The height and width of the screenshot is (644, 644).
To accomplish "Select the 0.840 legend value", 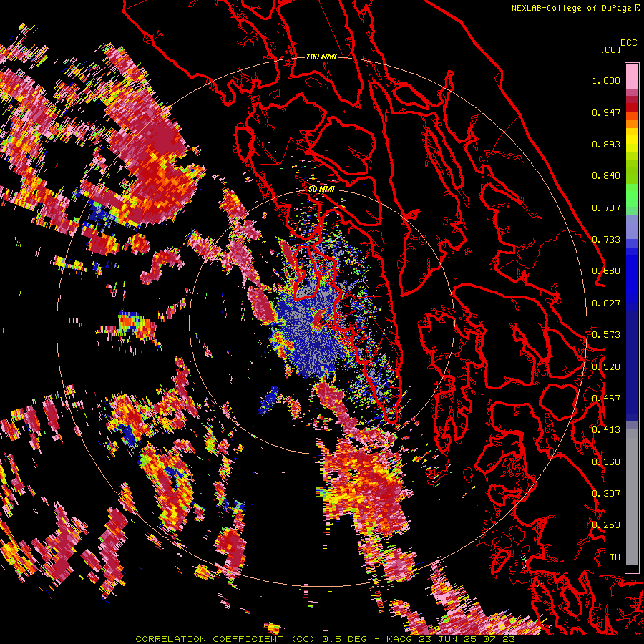I will pos(606,176).
